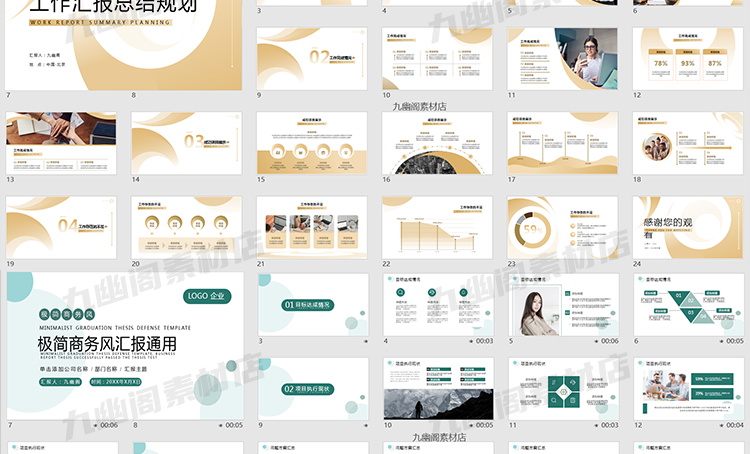Click timing 00:05 under green slide 10

[x=484, y=425]
